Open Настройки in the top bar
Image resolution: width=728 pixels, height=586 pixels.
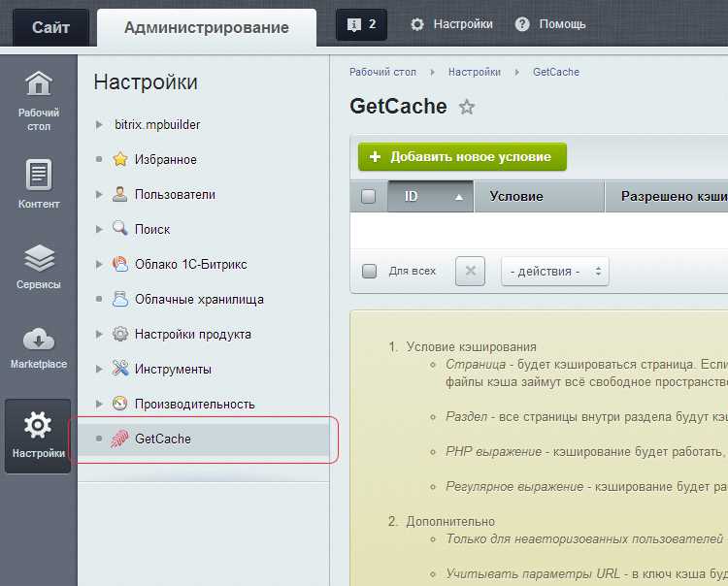pos(463,24)
